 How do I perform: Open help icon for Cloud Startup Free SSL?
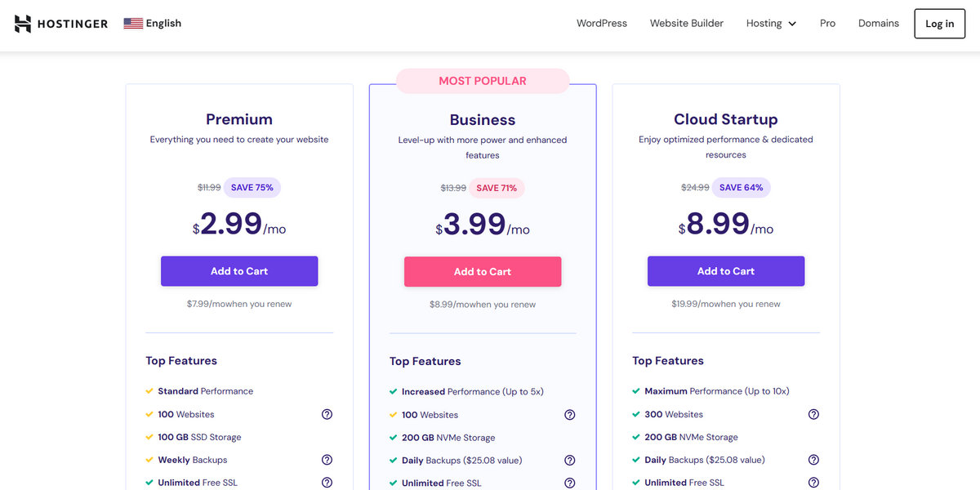pyautogui.click(x=813, y=483)
